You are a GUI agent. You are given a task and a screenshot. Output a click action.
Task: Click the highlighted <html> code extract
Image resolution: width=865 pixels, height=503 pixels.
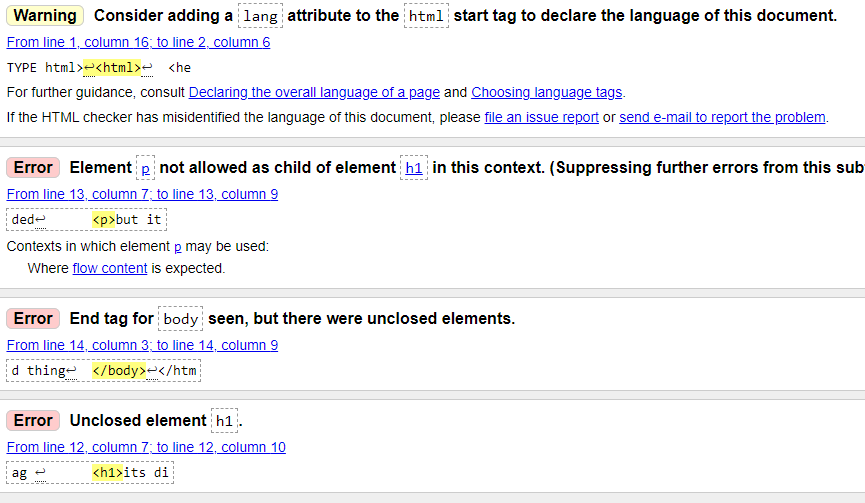[118, 68]
